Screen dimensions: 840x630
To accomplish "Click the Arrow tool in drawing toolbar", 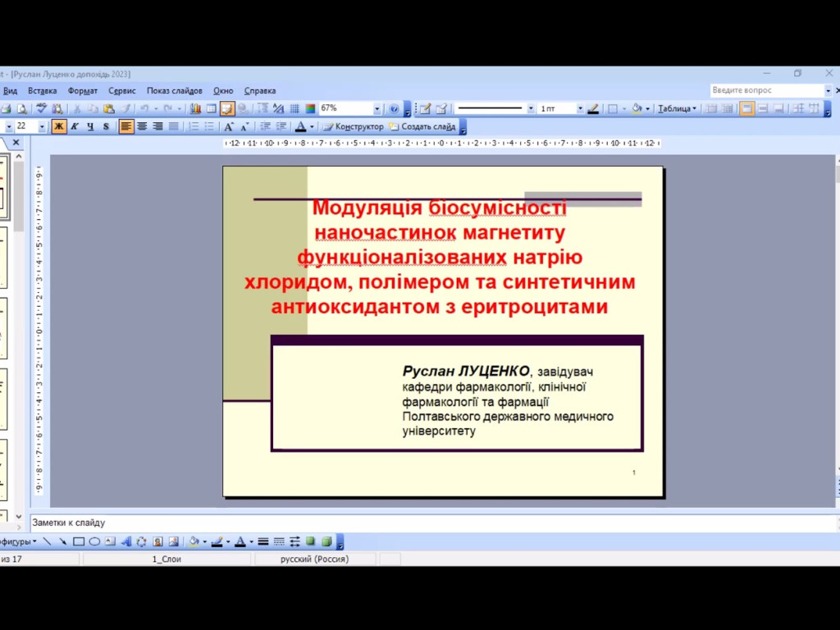I will 62,541.
